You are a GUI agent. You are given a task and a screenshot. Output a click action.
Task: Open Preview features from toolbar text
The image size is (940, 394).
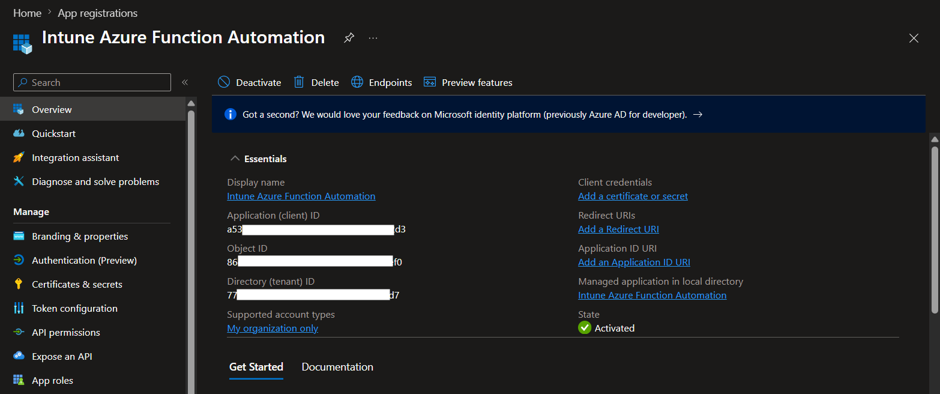point(477,83)
